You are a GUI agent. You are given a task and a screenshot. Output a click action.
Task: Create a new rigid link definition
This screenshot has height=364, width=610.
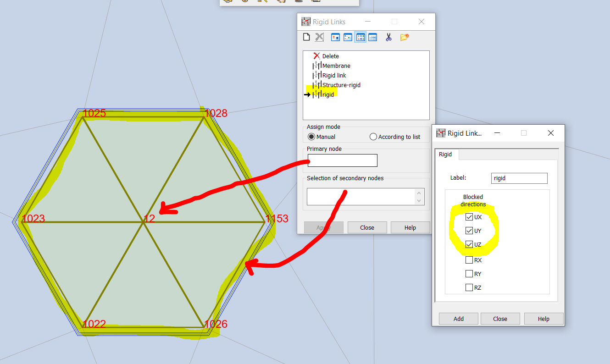[306, 37]
